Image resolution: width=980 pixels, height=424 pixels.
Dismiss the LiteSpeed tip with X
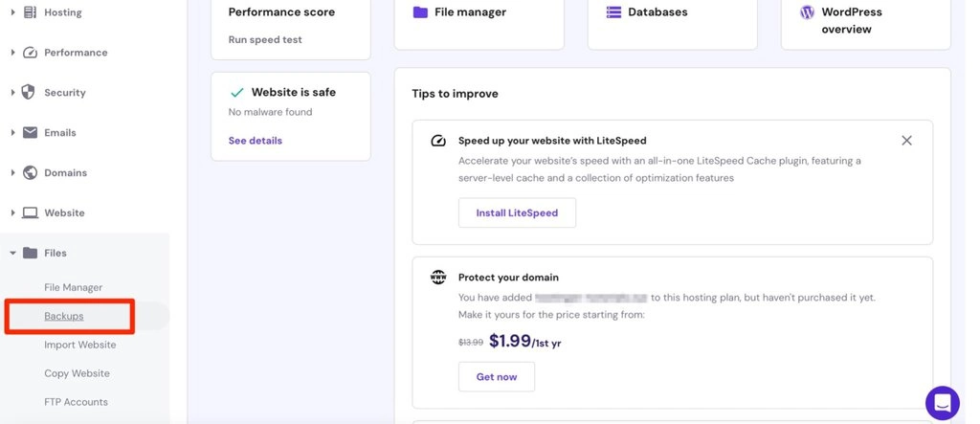tap(906, 141)
